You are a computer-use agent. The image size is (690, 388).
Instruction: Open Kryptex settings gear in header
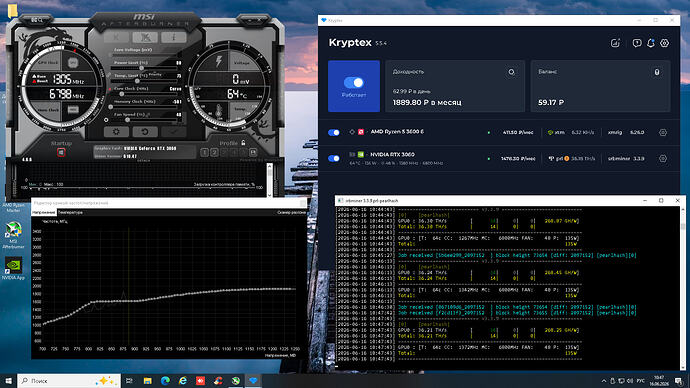[x=664, y=43]
